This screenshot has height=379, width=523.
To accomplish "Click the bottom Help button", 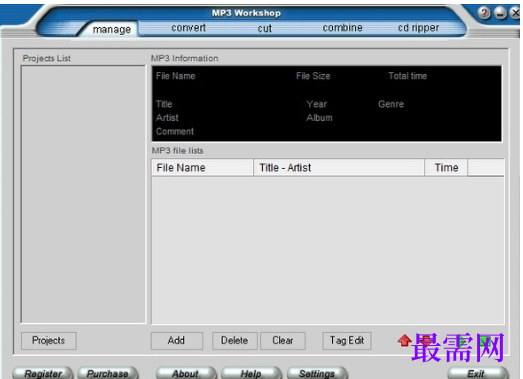I will pyautogui.click(x=251, y=373).
